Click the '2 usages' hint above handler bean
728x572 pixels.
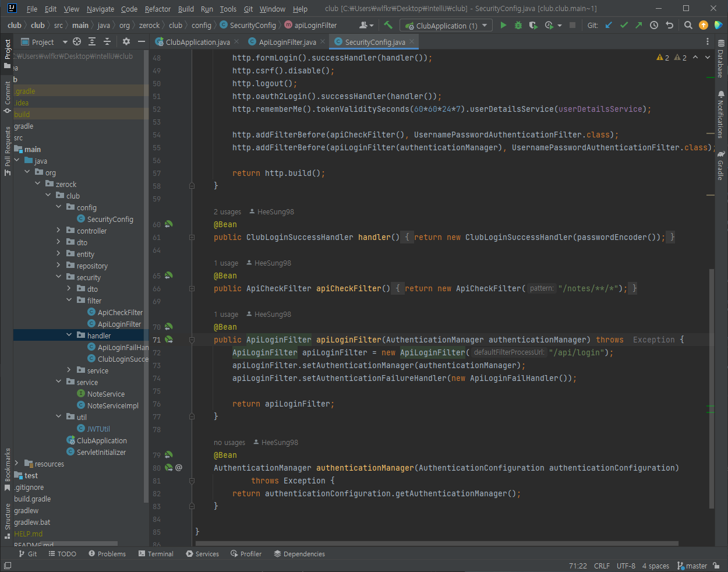227,211
